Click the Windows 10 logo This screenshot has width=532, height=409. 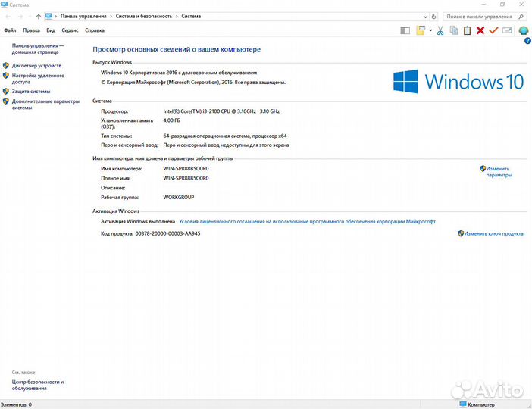click(x=458, y=81)
